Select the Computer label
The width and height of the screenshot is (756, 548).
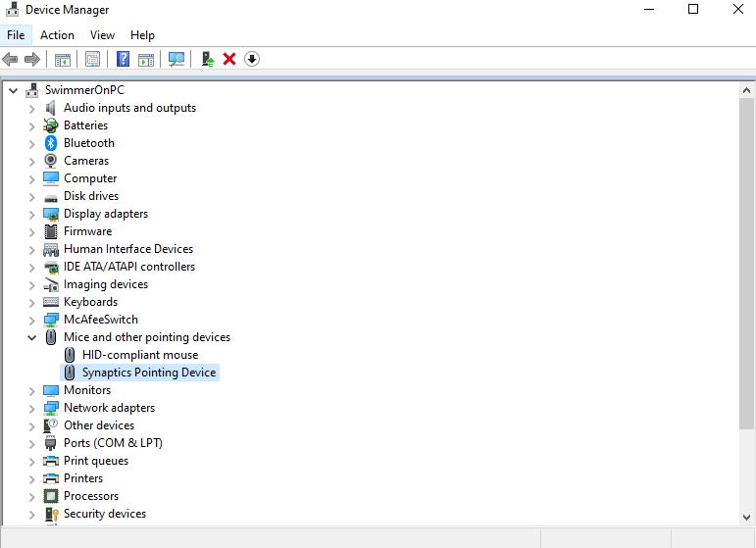click(90, 178)
